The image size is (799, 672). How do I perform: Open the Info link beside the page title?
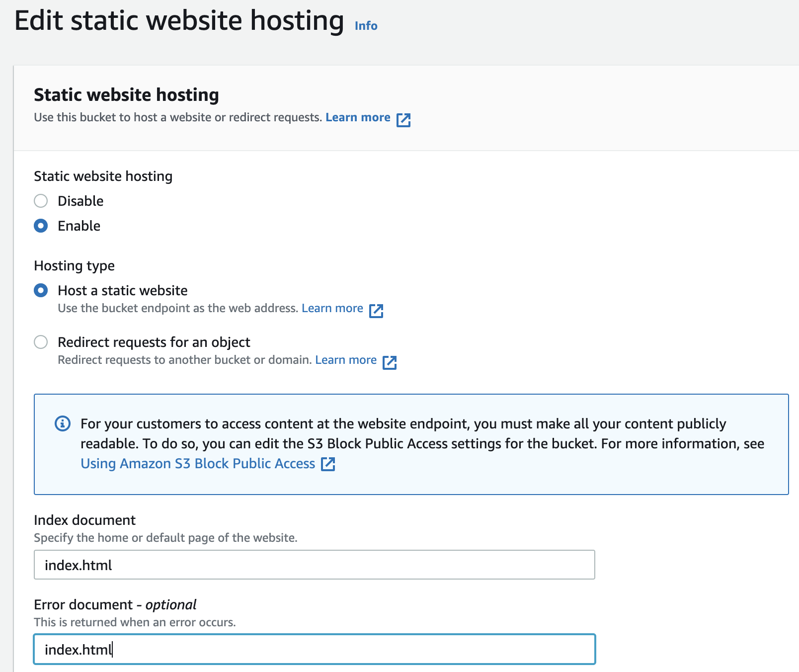coord(366,26)
